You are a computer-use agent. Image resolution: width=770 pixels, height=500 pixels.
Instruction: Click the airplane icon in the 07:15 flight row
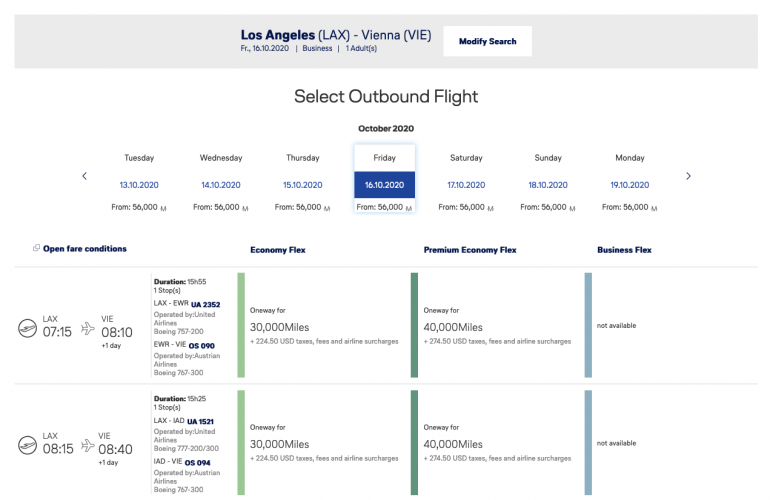pos(87,328)
